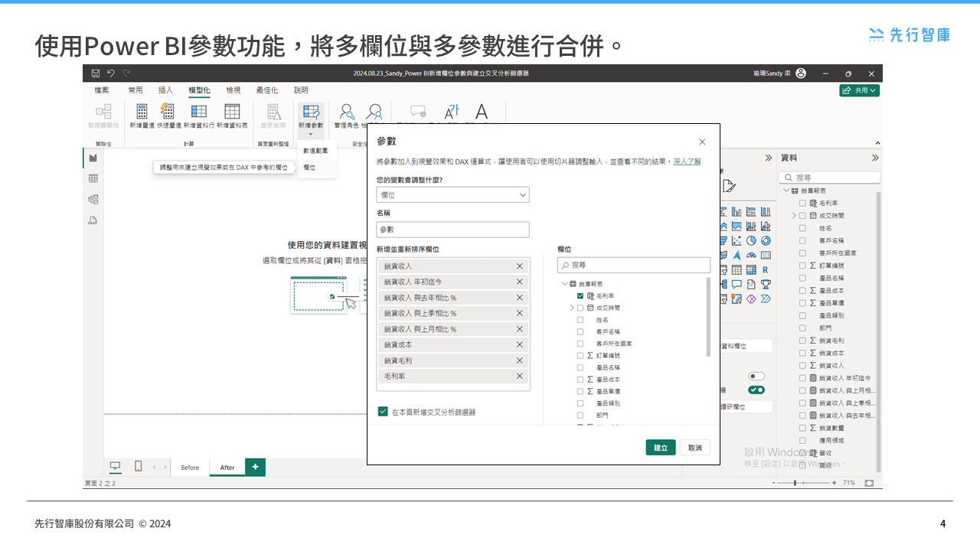The image size is (980, 551).
Task: Click the 名稱 parameter name text field
Action: tap(452, 230)
